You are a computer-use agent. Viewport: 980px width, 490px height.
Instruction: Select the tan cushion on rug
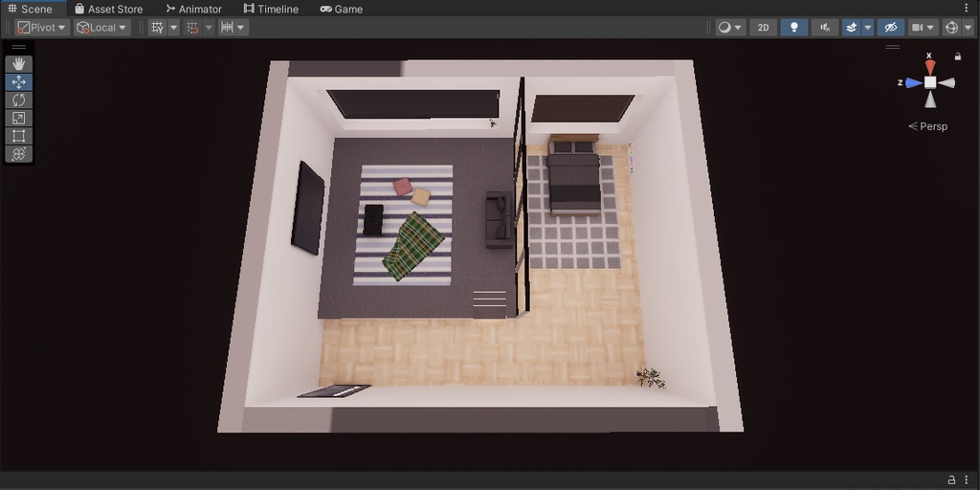click(x=421, y=197)
